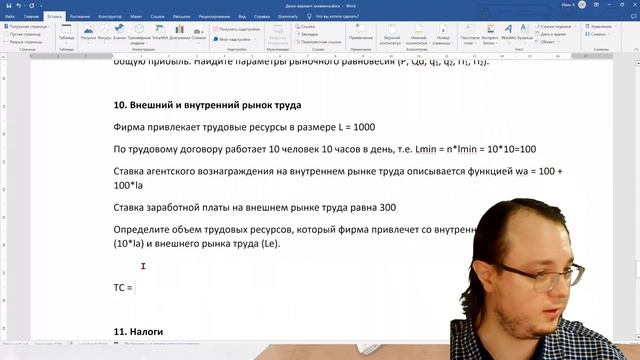Open the Нижний колонтитул footer menu
The width and height of the screenshot is (640, 360).
click(418, 34)
